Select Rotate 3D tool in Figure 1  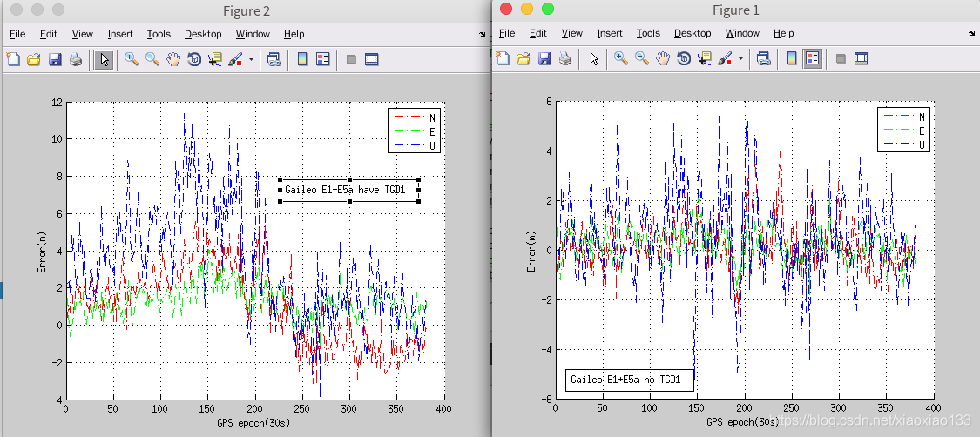pos(685,58)
